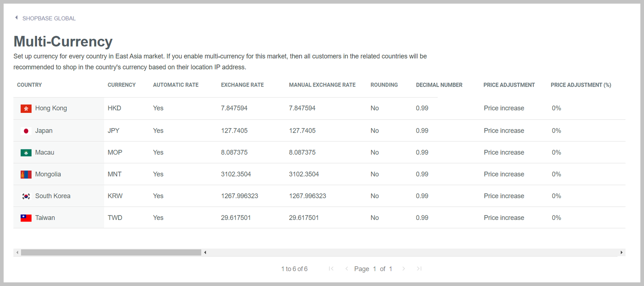The width and height of the screenshot is (644, 286).
Task: Click the Price Adjustment (%) column header
Action: click(581, 85)
